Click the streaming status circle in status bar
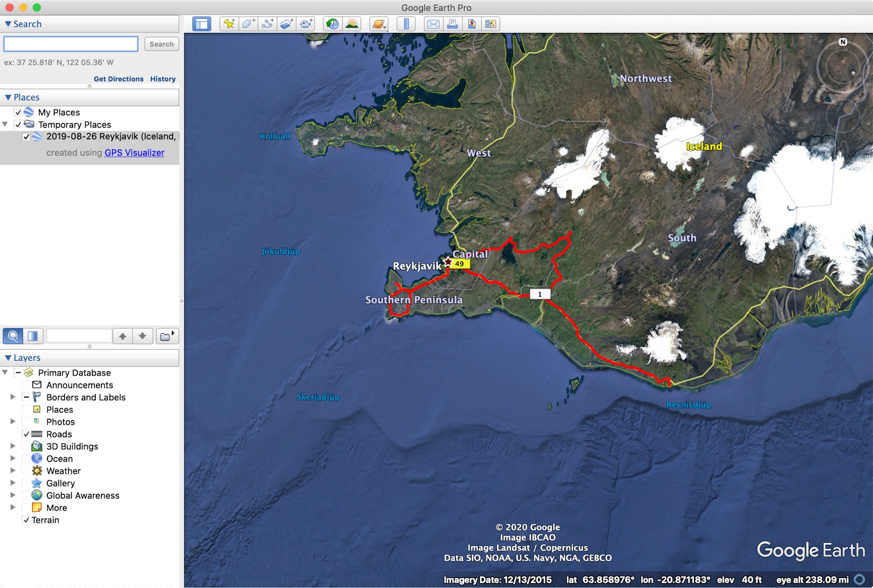873x588 pixels. (860, 580)
